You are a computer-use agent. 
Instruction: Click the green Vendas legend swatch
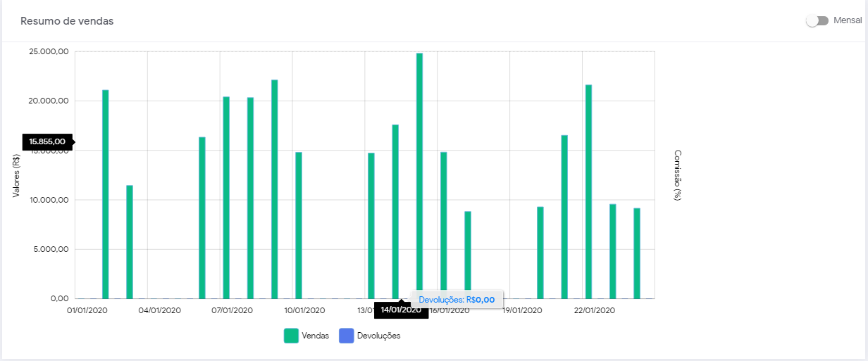[x=291, y=336]
